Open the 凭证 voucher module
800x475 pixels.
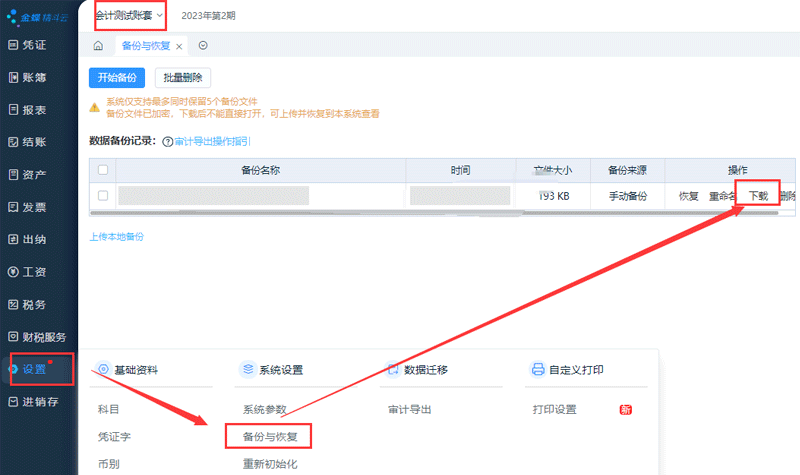click(28, 45)
